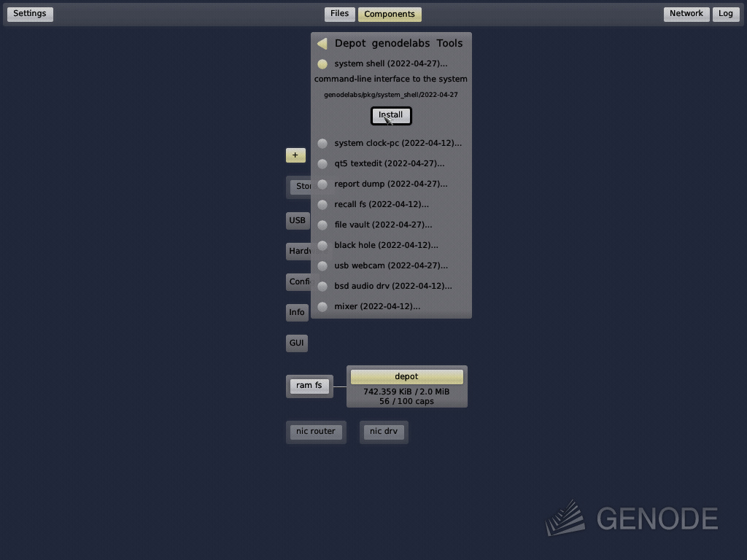This screenshot has height=560, width=747.
Task: Select the system clock-pc package radio bullet
Action: click(322, 144)
